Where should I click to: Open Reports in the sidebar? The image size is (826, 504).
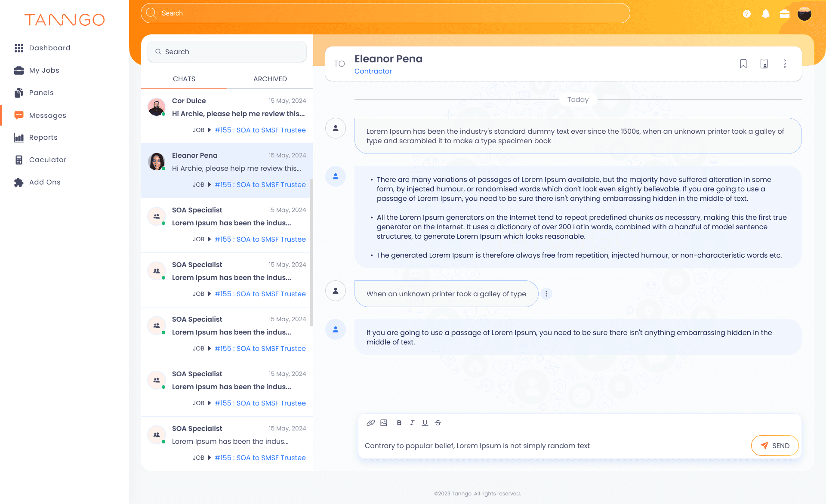(x=43, y=138)
